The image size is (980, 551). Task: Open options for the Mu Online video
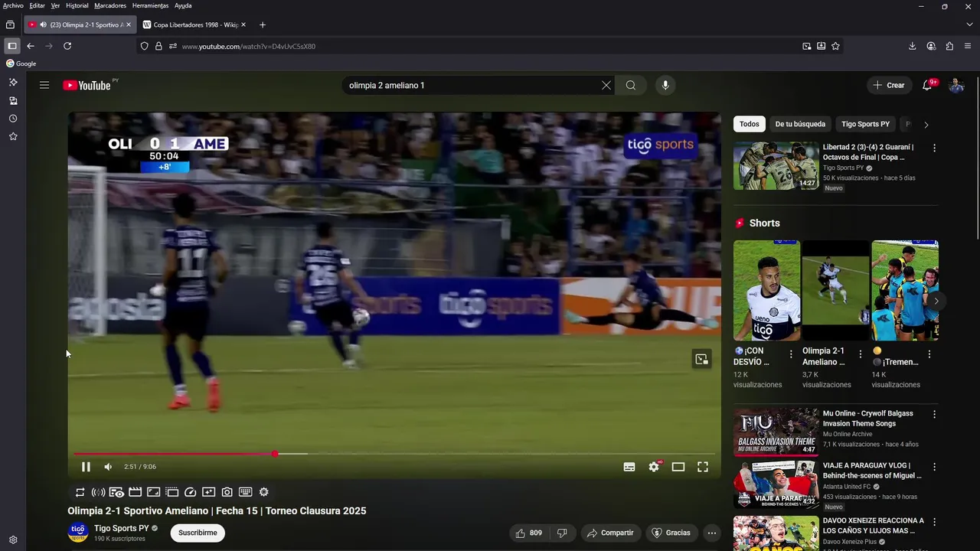(x=934, y=414)
